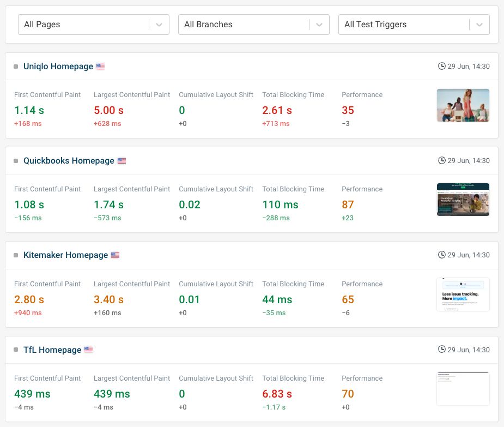The height and width of the screenshot is (427, 504).
Task: Open the Kitemaker Homepage link
Action: click(x=65, y=255)
